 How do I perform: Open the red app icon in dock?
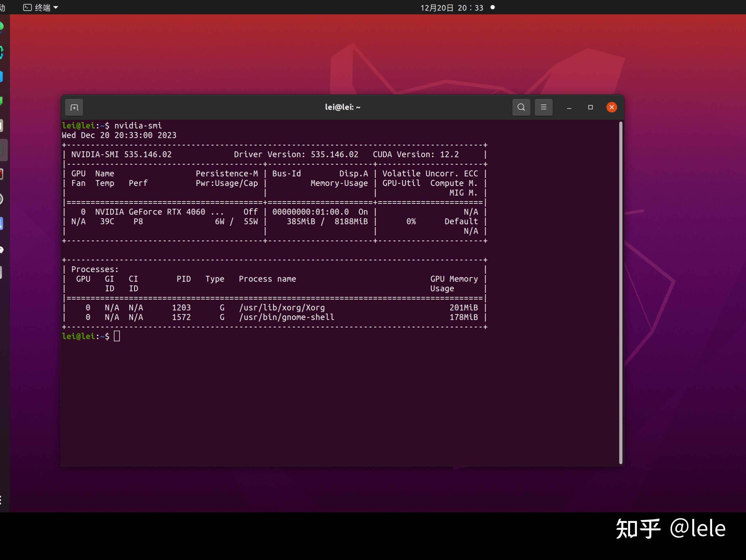(x=2, y=174)
